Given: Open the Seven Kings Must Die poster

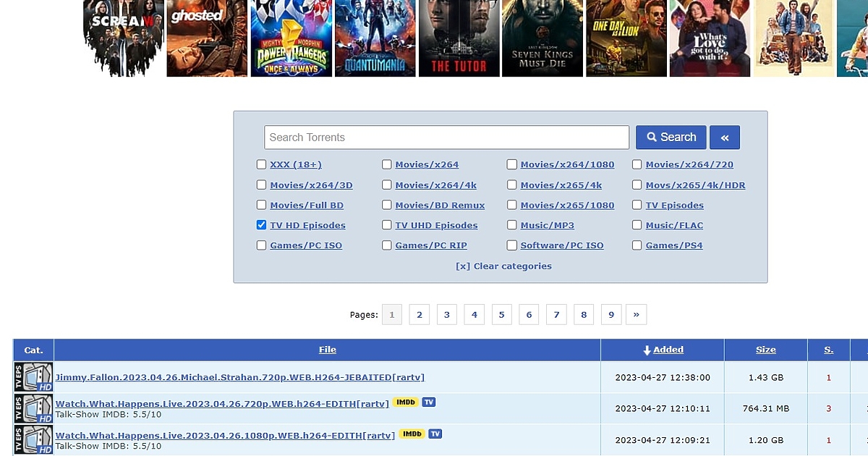Looking at the screenshot, I should pos(542,38).
